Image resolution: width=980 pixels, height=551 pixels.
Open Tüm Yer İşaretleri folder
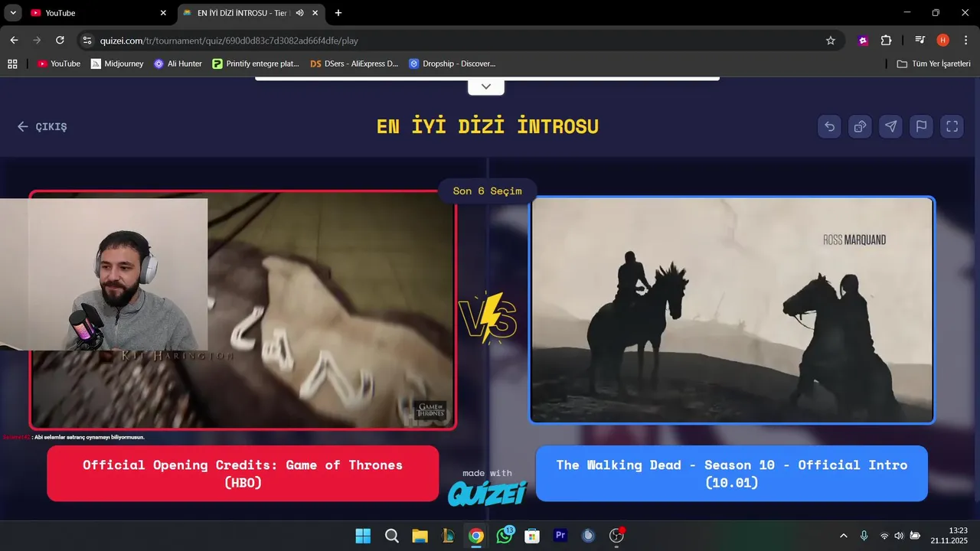934,64
